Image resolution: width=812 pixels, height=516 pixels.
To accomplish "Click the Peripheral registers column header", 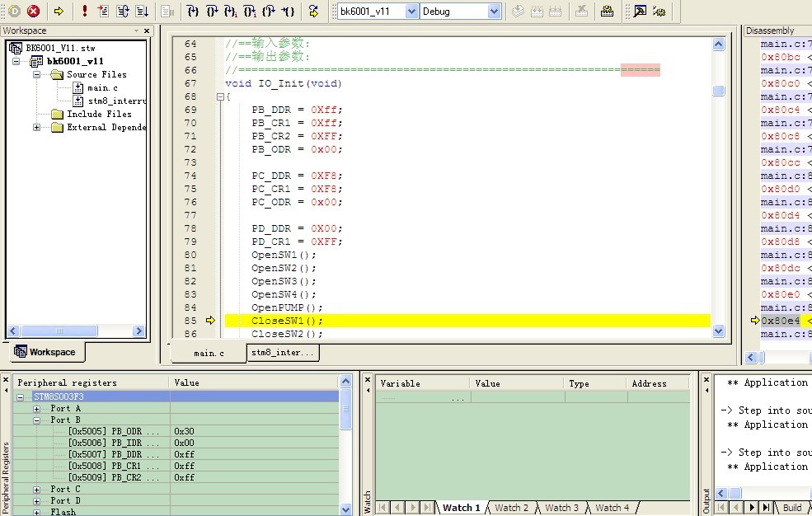I will pyautogui.click(x=92, y=382).
